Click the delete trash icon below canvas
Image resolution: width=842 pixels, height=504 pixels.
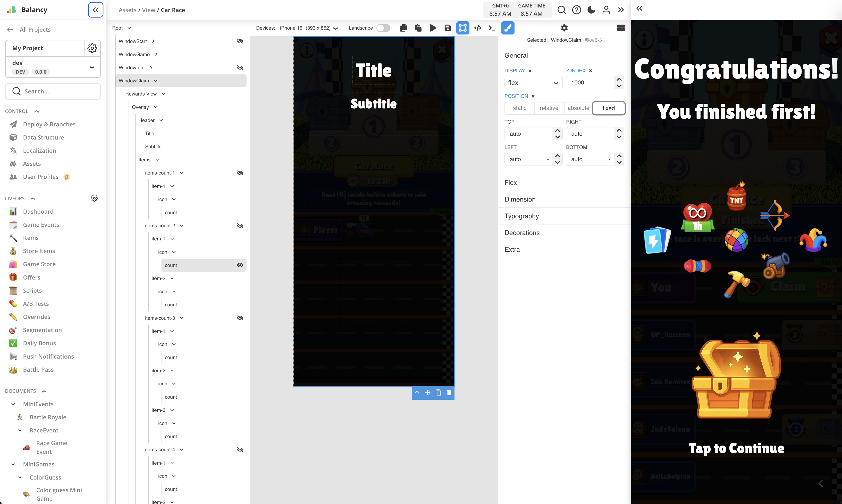(449, 393)
